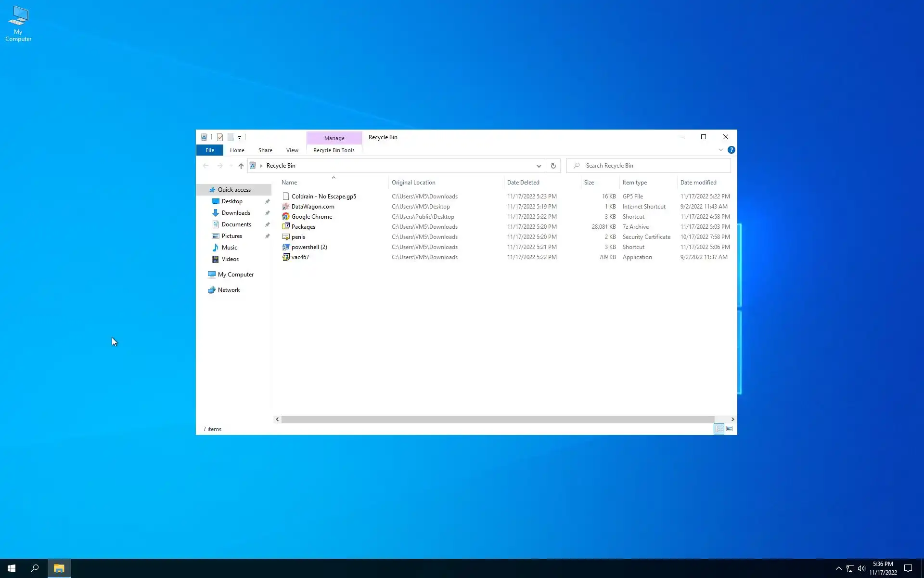Open the Customize Quick Access Toolbar dropdown
924x578 pixels.
pyautogui.click(x=239, y=138)
